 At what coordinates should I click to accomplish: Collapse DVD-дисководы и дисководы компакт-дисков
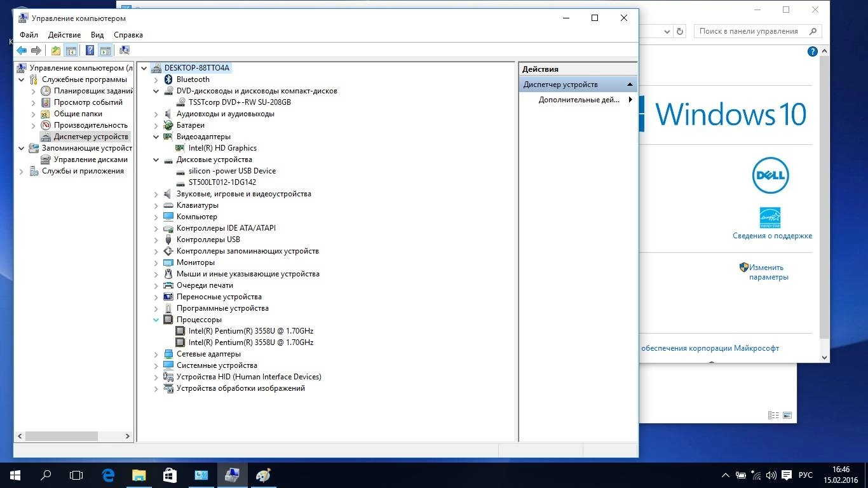[x=156, y=91]
